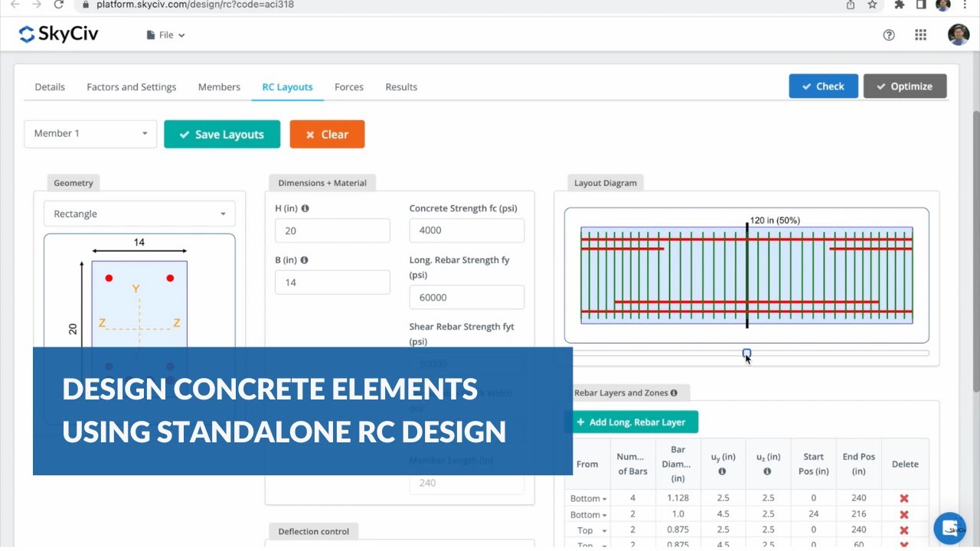
Task: Click the browser share icon
Action: tap(851, 5)
